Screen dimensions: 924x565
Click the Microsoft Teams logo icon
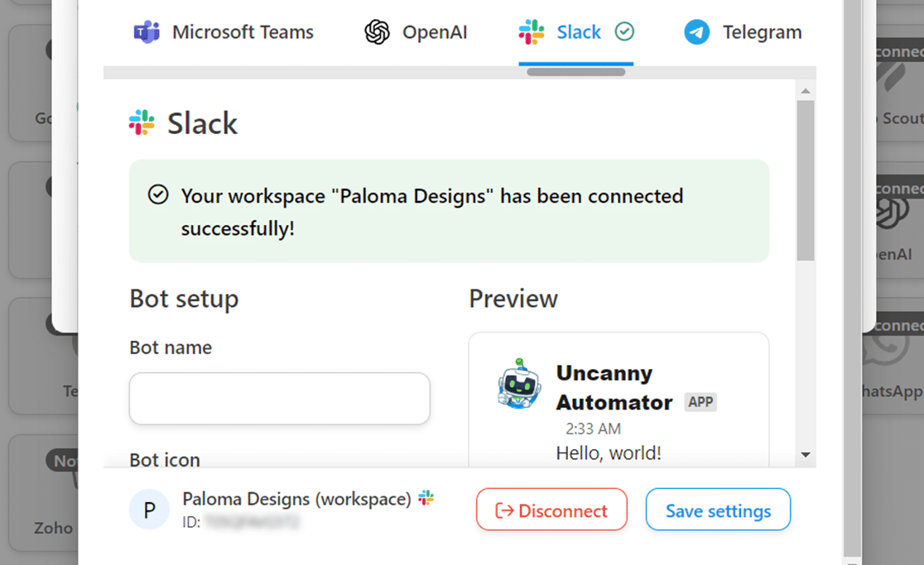[x=147, y=31]
